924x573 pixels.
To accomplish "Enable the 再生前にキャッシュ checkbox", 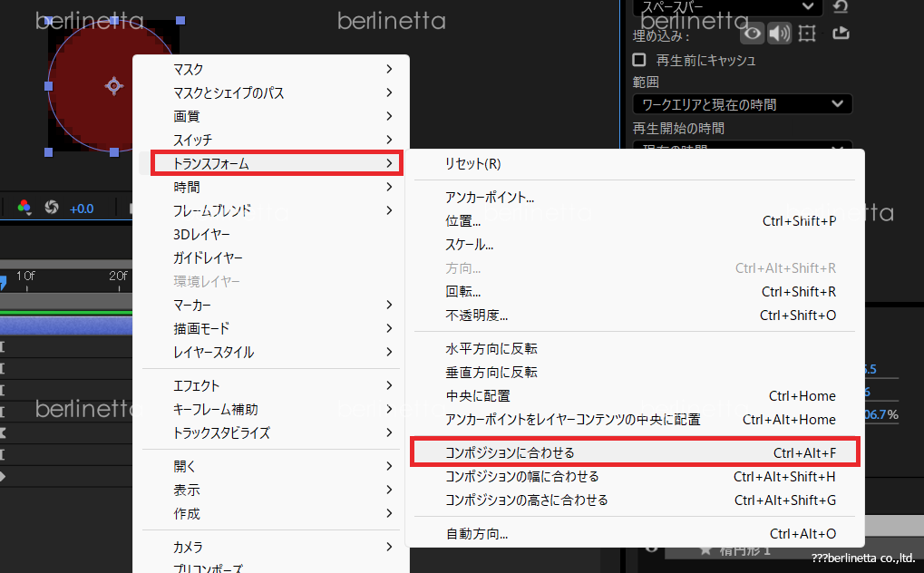I will point(640,60).
